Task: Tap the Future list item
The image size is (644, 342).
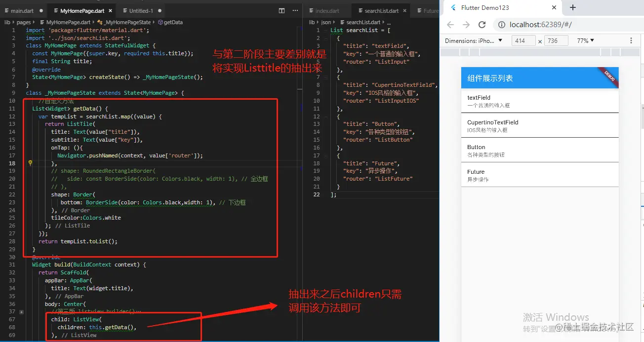Action: pos(539,175)
